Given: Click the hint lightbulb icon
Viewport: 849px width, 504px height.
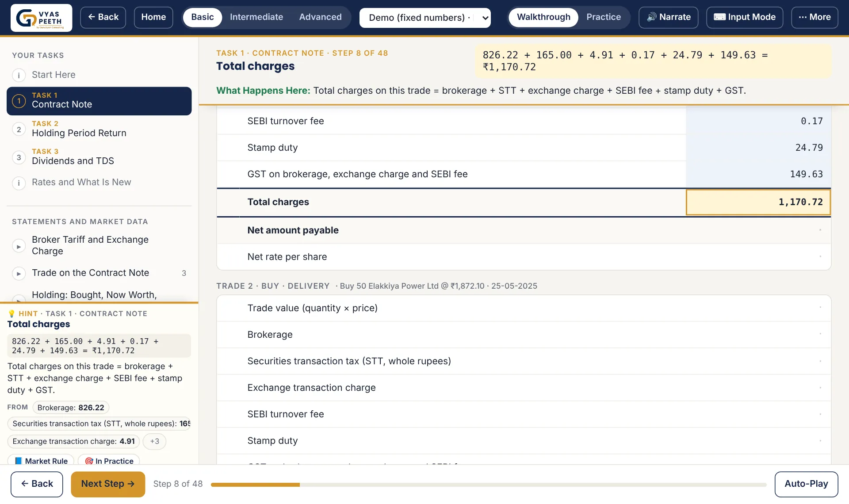Looking at the screenshot, I should tap(11, 313).
